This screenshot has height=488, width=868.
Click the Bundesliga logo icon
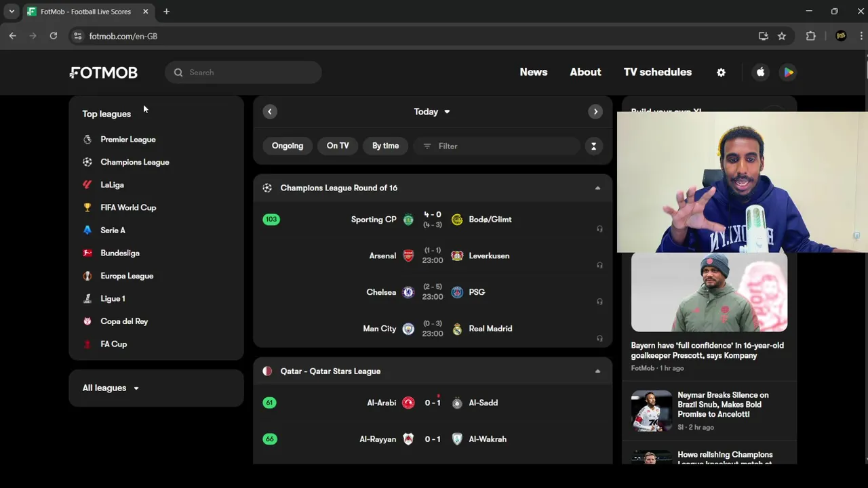tap(87, 253)
